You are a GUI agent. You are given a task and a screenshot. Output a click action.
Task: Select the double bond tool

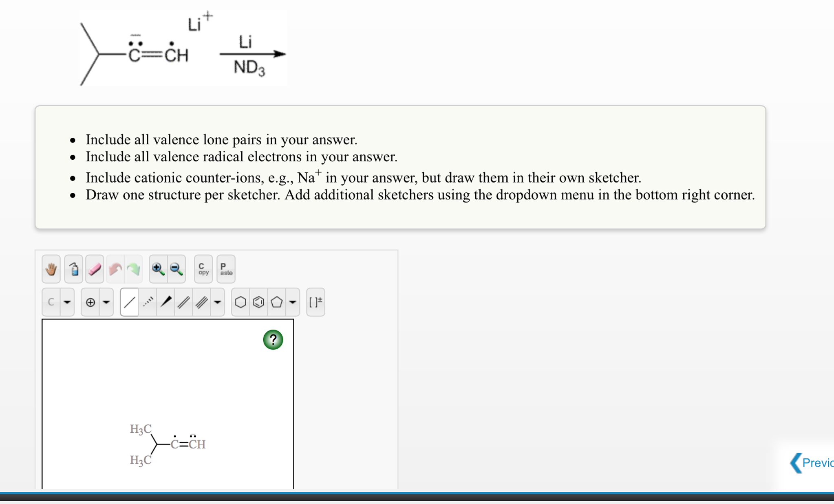(x=184, y=302)
